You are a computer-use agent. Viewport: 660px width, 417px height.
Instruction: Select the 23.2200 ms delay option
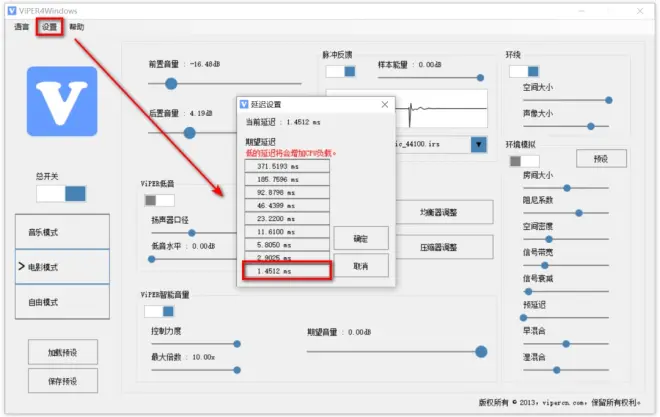tap(287, 218)
